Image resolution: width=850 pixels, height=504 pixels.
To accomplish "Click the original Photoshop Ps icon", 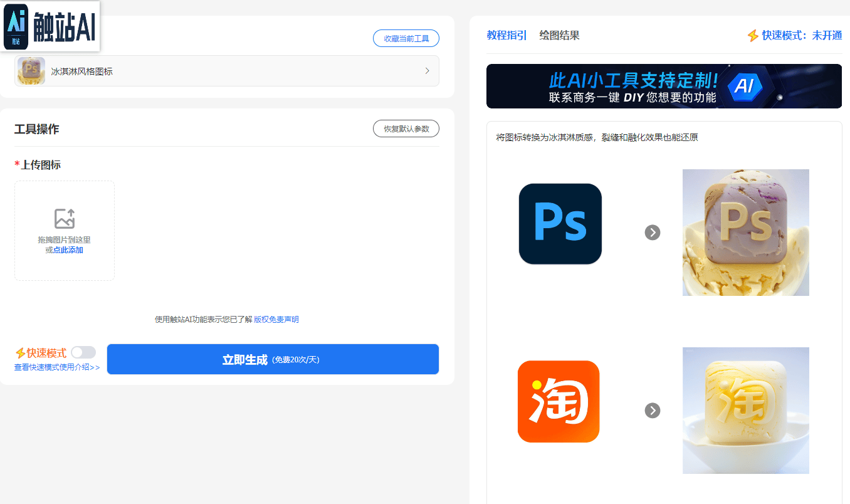I will click(560, 224).
